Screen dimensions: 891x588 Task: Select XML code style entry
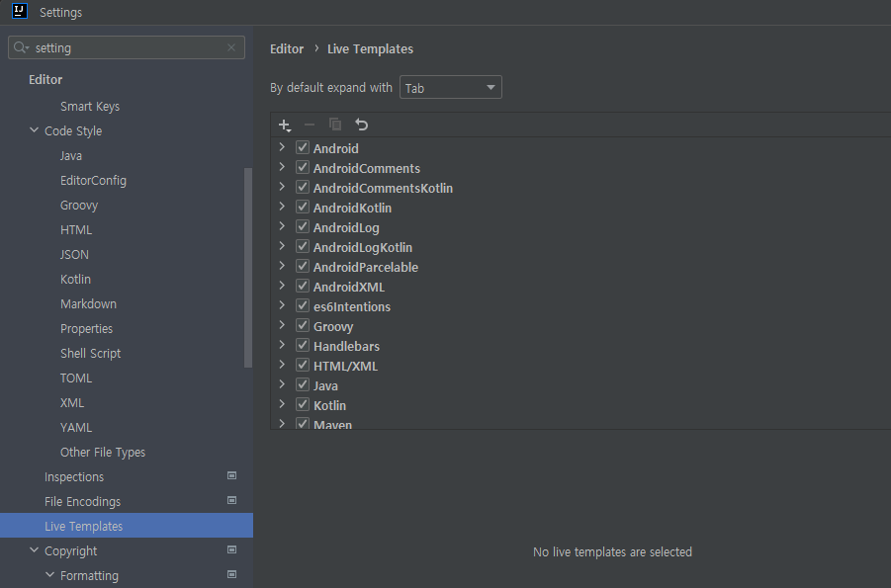[72, 403]
